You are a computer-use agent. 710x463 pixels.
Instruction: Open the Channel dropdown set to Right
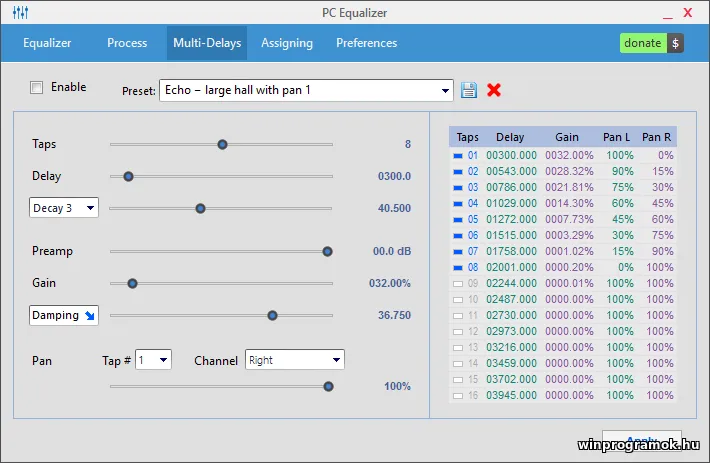coord(295,360)
